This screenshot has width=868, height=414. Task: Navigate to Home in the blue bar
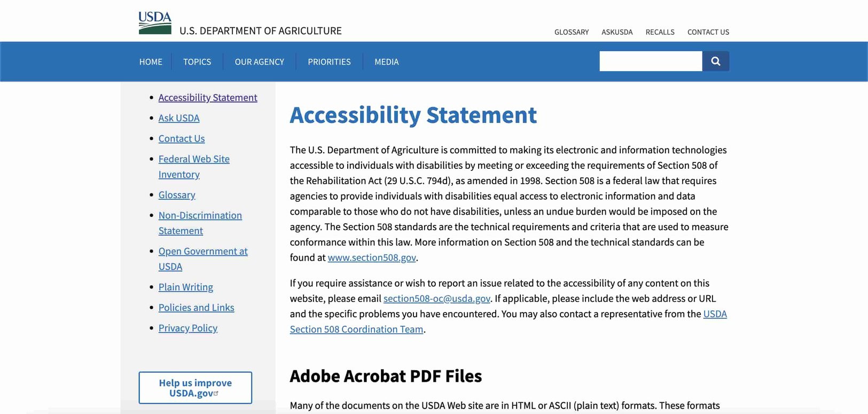click(151, 62)
